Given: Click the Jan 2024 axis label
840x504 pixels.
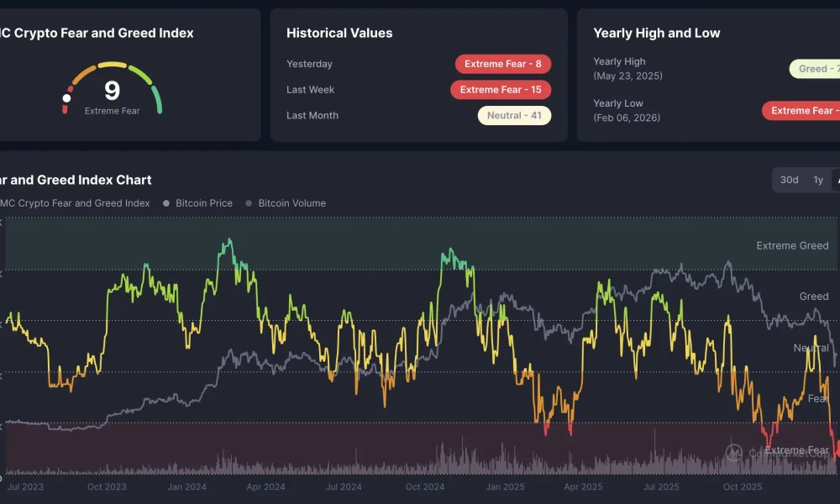Looking at the screenshot, I should tap(186, 486).
